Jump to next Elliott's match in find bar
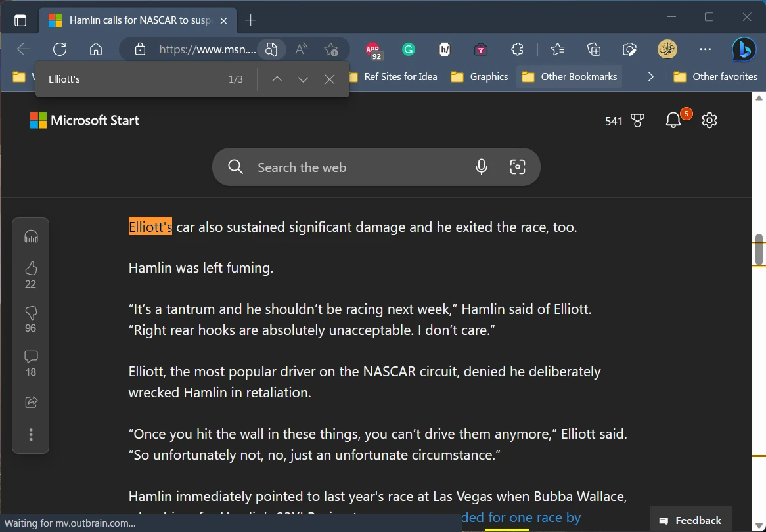This screenshot has height=532, width=766. point(303,79)
